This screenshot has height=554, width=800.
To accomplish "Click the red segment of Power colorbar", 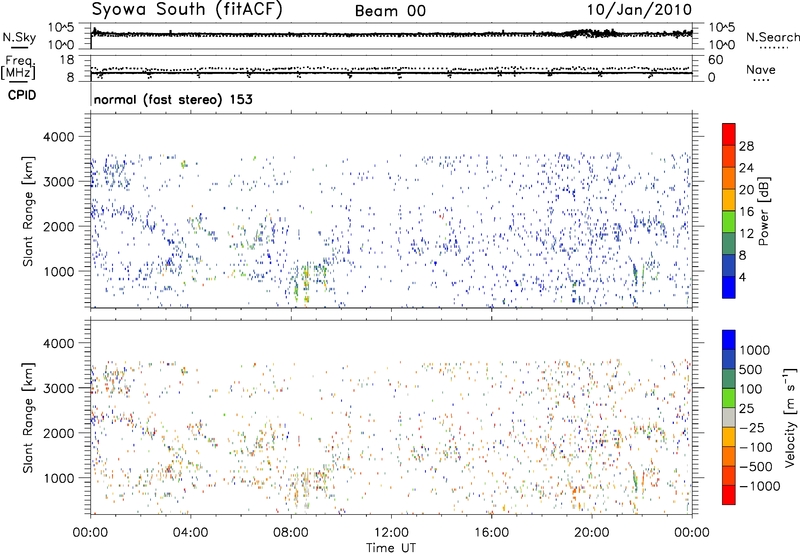I will click(729, 134).
